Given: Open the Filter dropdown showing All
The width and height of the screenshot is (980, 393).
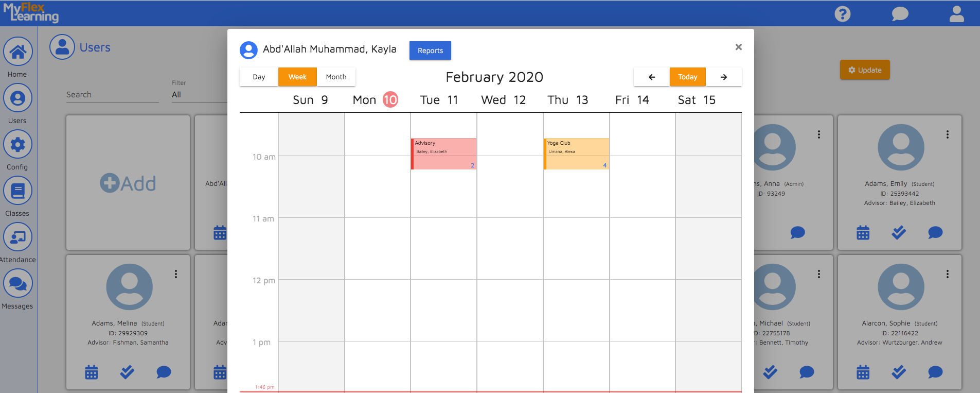Looking at the screenshot, I should coord(198,95).
